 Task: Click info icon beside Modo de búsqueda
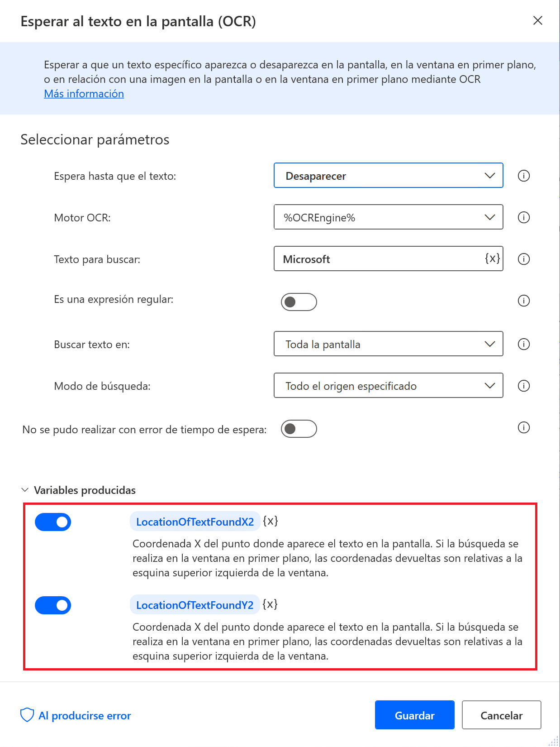coord(523,386)
